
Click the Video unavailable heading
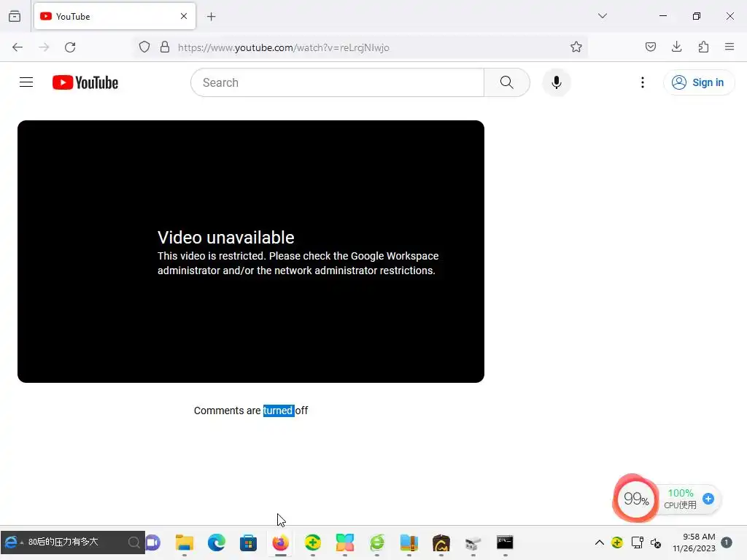pos(226,237)
